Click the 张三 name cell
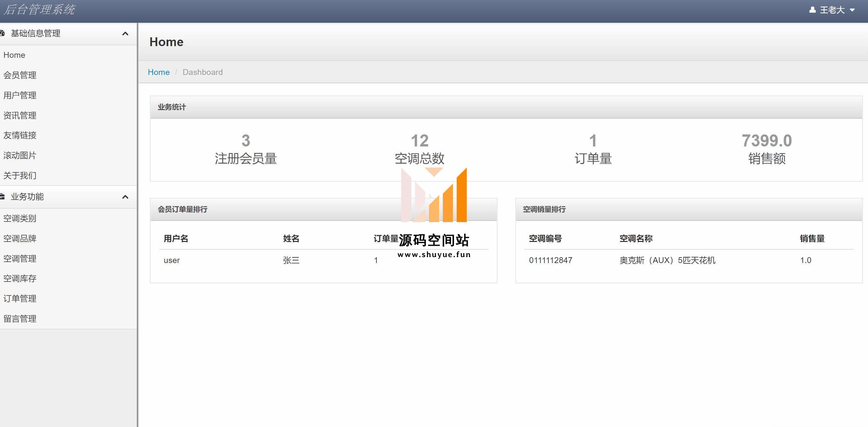Viewport: 868px width, 427px height. [x=291, y=260]
